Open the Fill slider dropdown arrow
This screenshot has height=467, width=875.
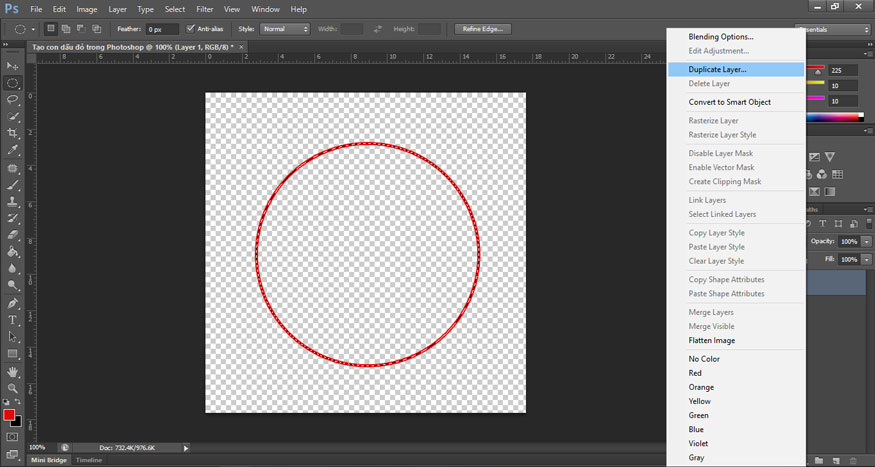[866, 260]
